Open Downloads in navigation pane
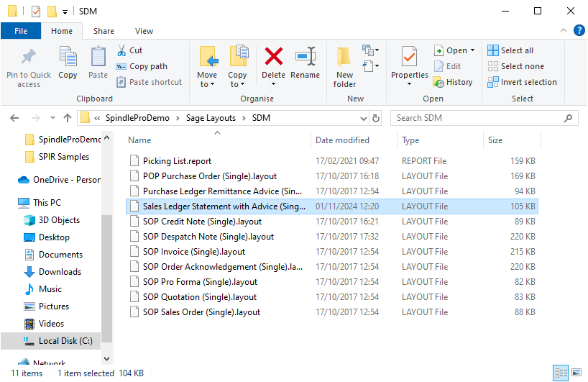 pyautogui.click(x=52, y=272)
